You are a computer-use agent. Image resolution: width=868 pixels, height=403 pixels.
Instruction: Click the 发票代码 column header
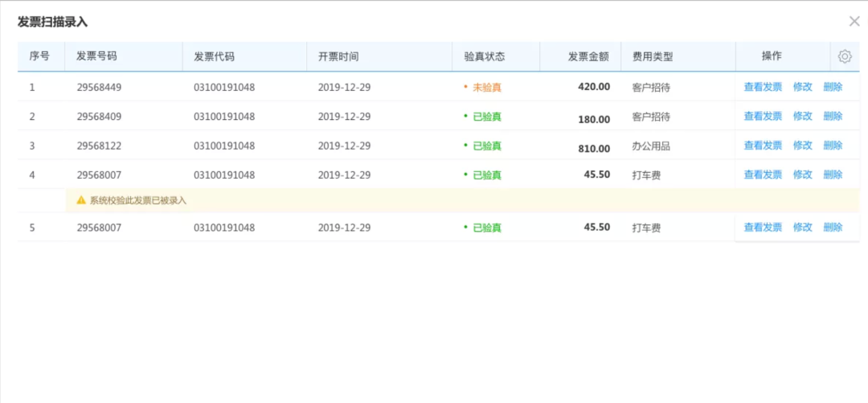215,56
